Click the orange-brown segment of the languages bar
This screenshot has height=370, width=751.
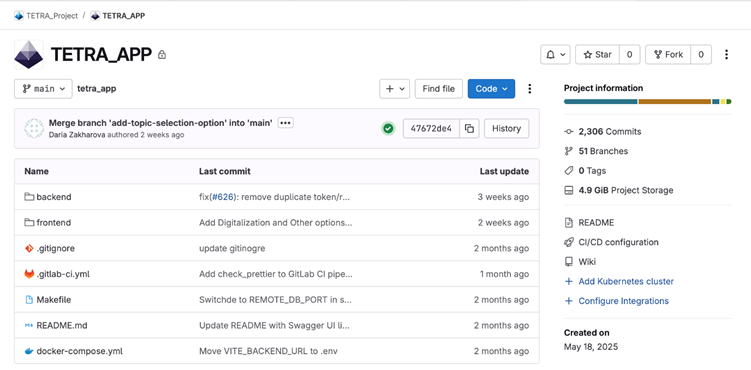click(674, 102)
